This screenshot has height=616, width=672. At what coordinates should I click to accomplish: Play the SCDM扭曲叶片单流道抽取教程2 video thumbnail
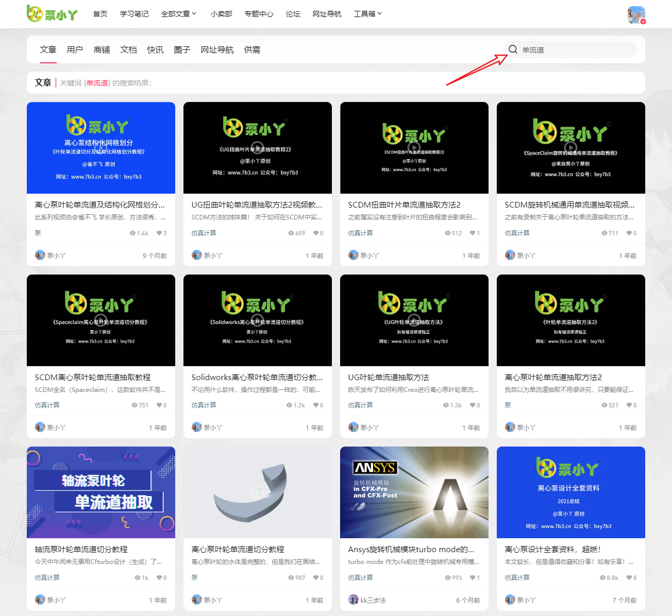pos(414,147)
